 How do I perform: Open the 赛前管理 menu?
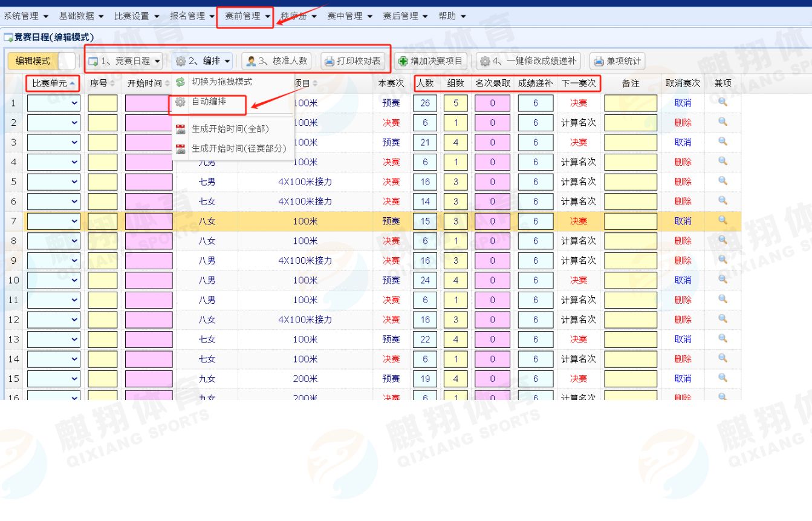tap(246, 16)
